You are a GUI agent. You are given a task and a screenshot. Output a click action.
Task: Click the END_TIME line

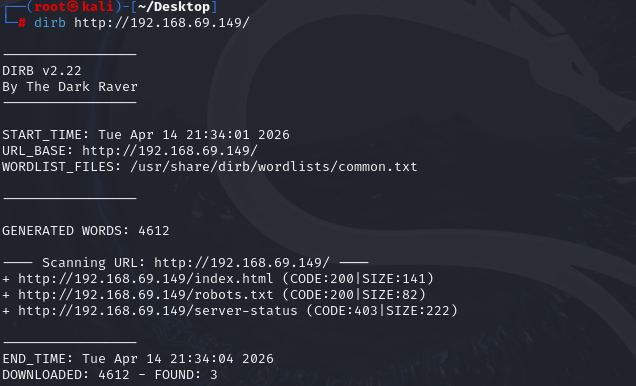(138, 359)
